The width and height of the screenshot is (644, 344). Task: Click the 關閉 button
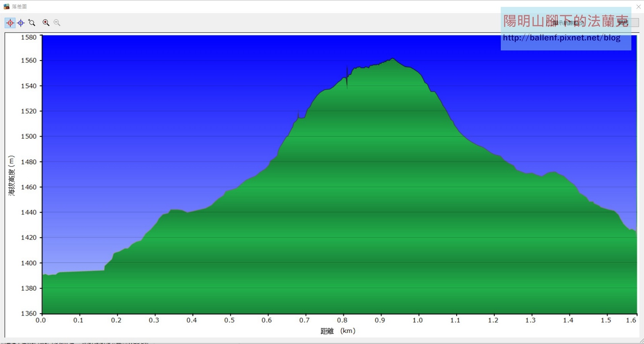click(623, 23)
